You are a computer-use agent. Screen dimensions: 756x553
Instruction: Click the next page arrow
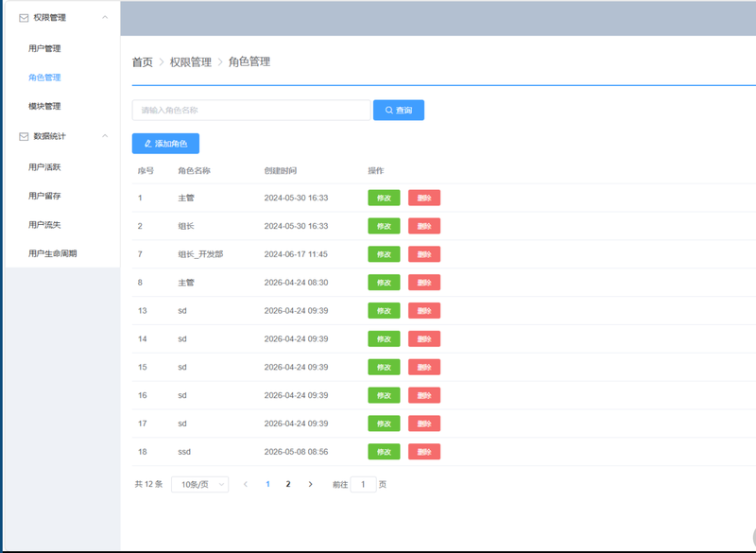click(311, 484)
